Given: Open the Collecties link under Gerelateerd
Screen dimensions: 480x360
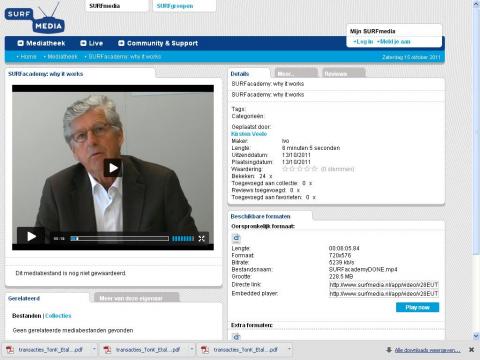Looking at the screenshot, I should [58, 316].
